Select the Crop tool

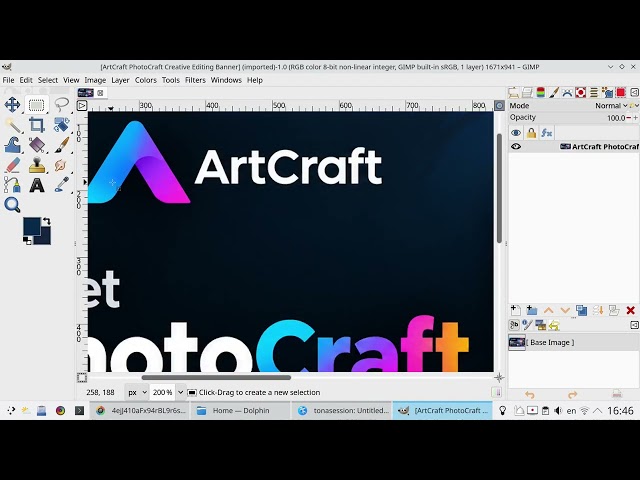coord(36,125)
